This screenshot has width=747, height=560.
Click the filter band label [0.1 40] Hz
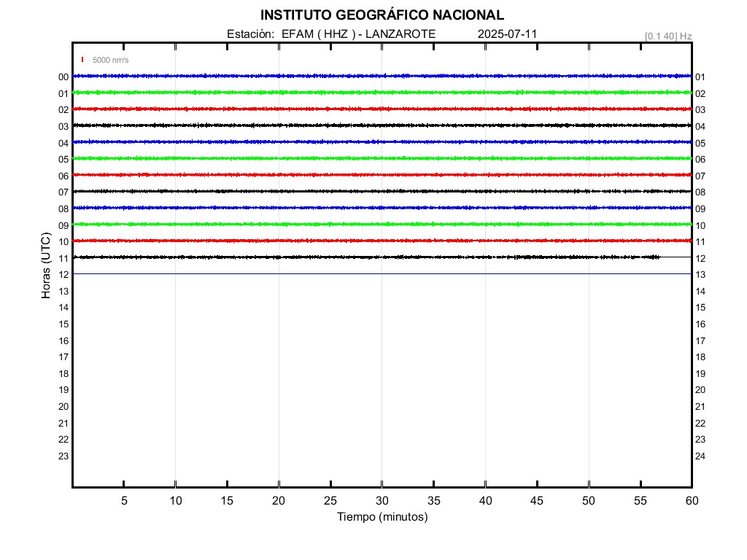(668, 36)
